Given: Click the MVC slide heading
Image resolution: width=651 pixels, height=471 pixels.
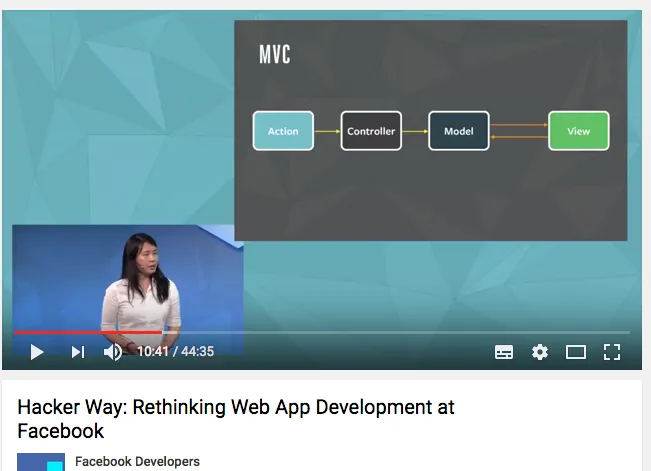Looking at the screenshot, I should click(275, 54).
